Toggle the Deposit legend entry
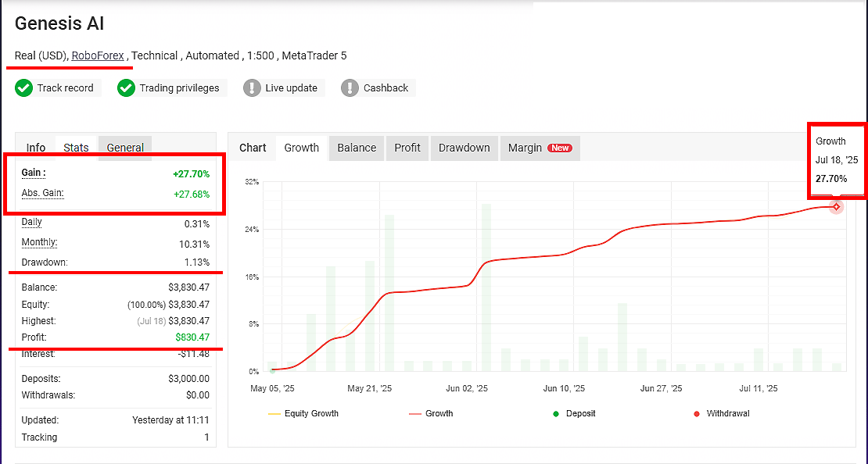Image resolution: width=868 pixels, height=464 pixels. [574, 413]
